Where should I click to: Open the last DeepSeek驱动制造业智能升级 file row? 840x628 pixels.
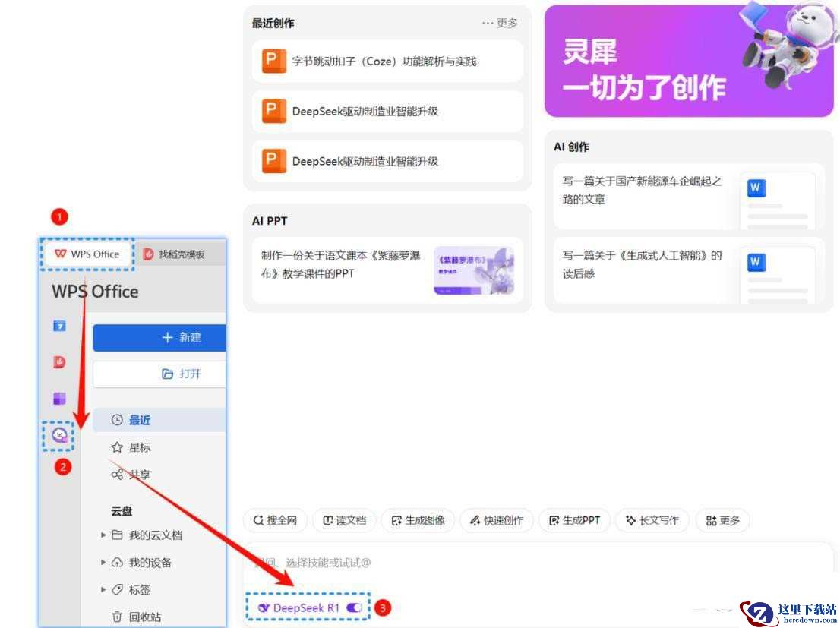(x=387, y=161)
